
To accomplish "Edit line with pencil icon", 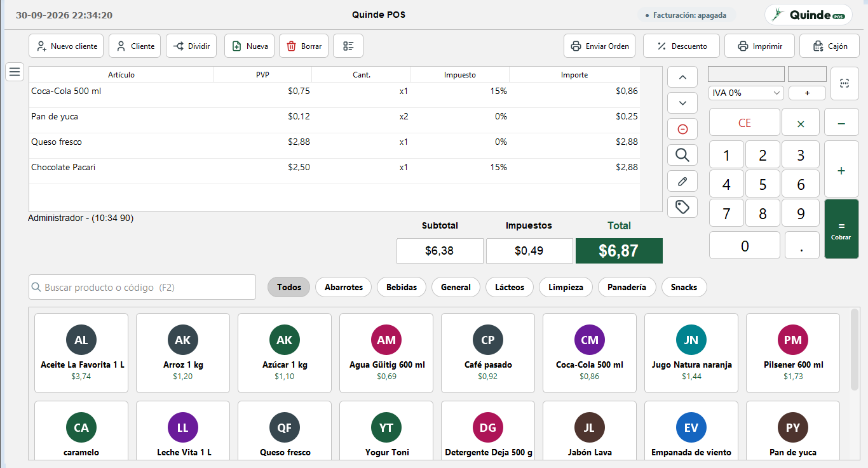I will coord(682,181).
